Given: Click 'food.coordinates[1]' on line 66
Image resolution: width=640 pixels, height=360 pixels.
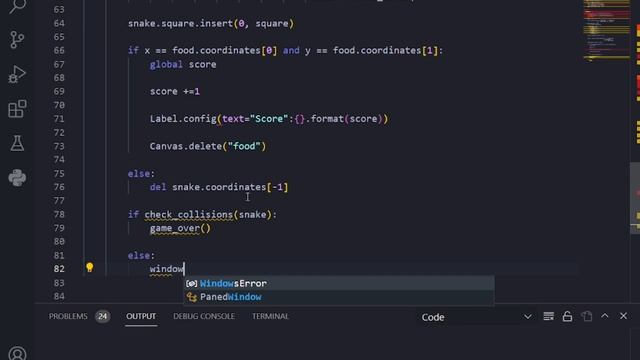Looking at the screenshot, I should click(386, 51).
